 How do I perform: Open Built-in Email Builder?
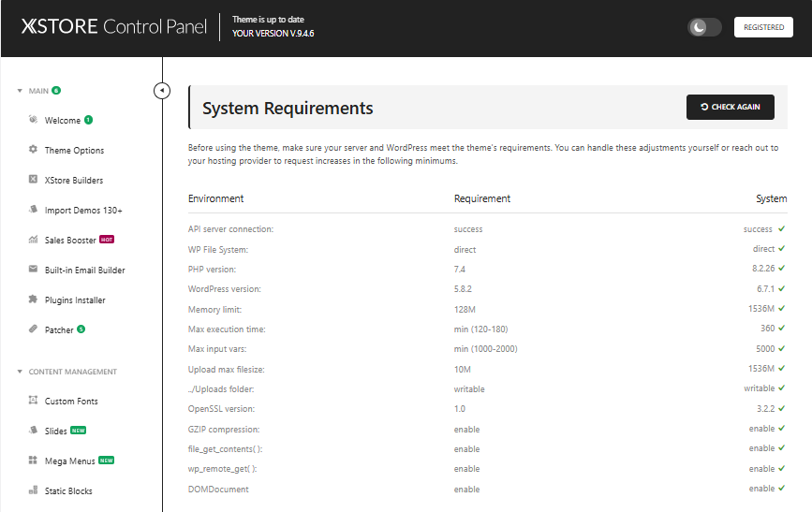(x=85, y=271)
